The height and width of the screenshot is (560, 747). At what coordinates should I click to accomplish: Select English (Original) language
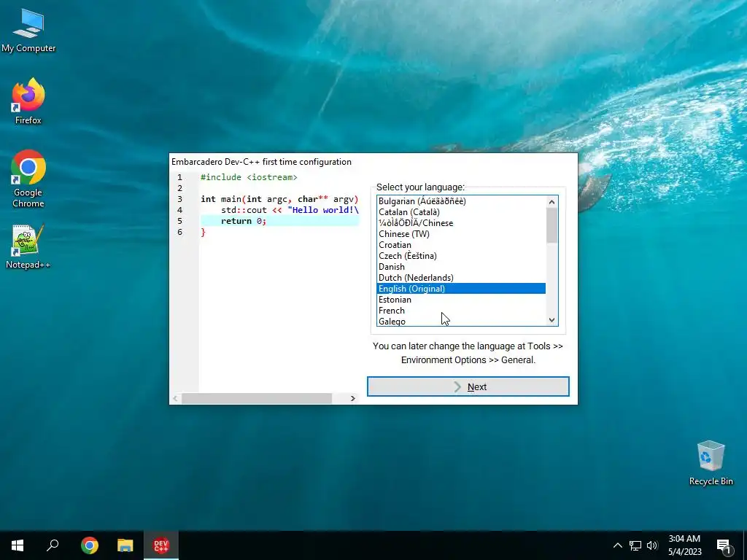tap(461, 289)
